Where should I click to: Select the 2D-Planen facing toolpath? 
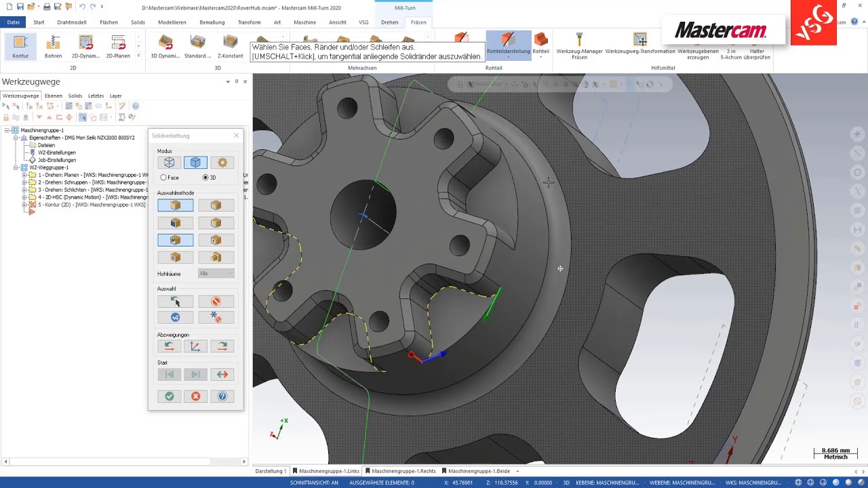pyautogui.click(x=118, y=47)
